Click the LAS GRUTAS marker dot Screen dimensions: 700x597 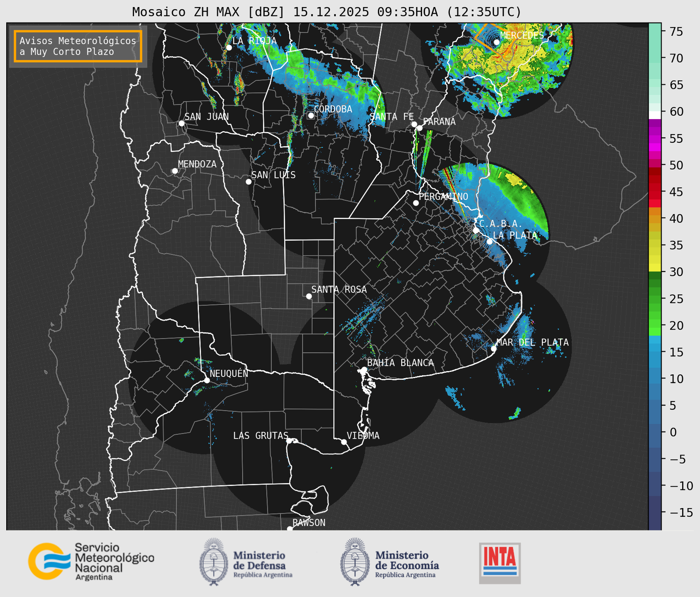pyautogui.click(x=289, y=440)
